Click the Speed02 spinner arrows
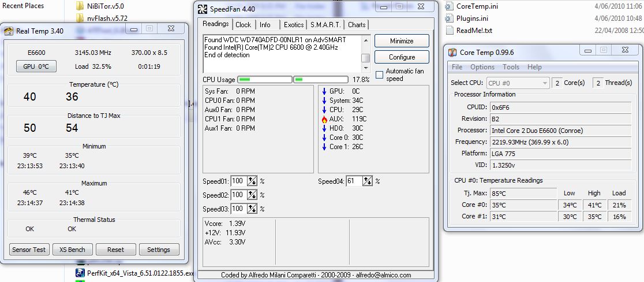Viewport: 644px width, 282px height. coord(252,195)
